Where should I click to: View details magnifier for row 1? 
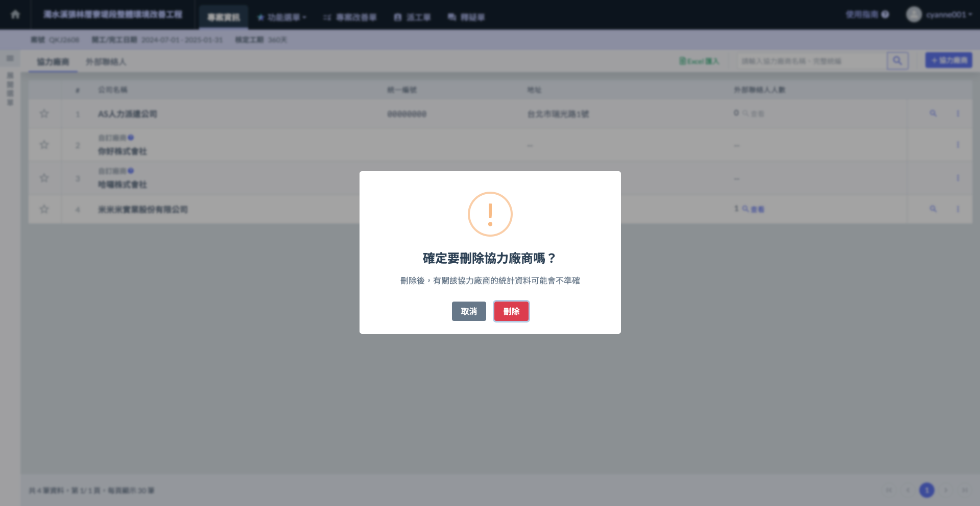point(933,113)
